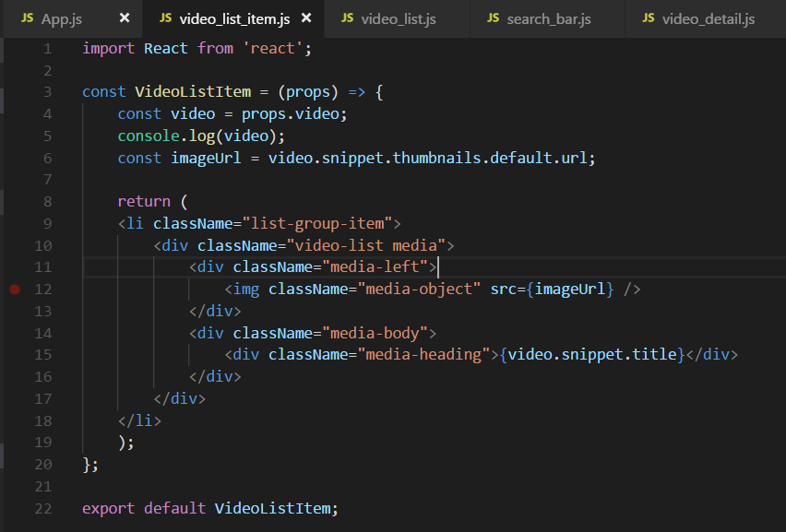Click the "media-object" class string
The image size is (786, 532).
pyautogui.click(x=419, y=289)
